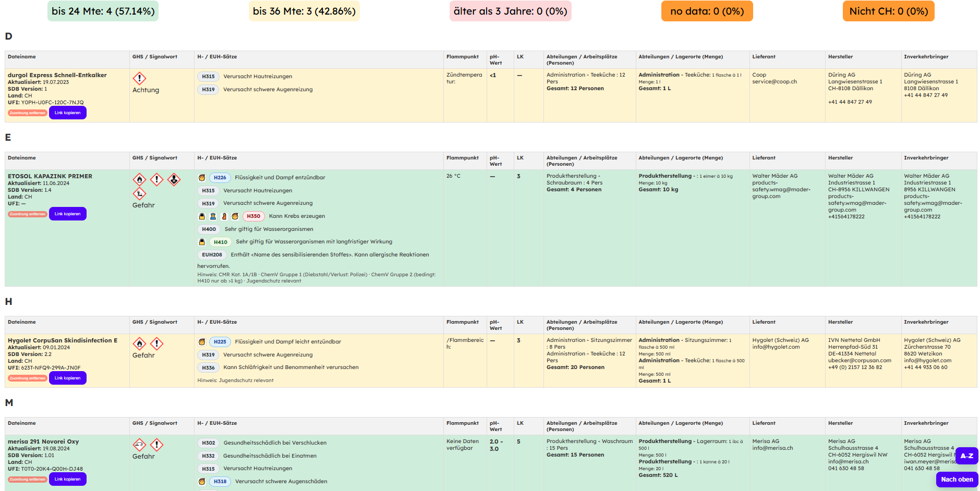Click the youth face icon beside H226

(202, 178)
